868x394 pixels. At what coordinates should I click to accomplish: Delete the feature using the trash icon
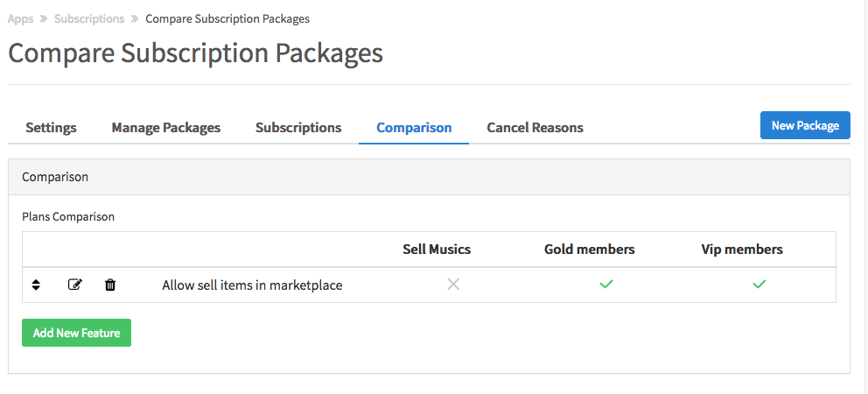tap(110, 285)
